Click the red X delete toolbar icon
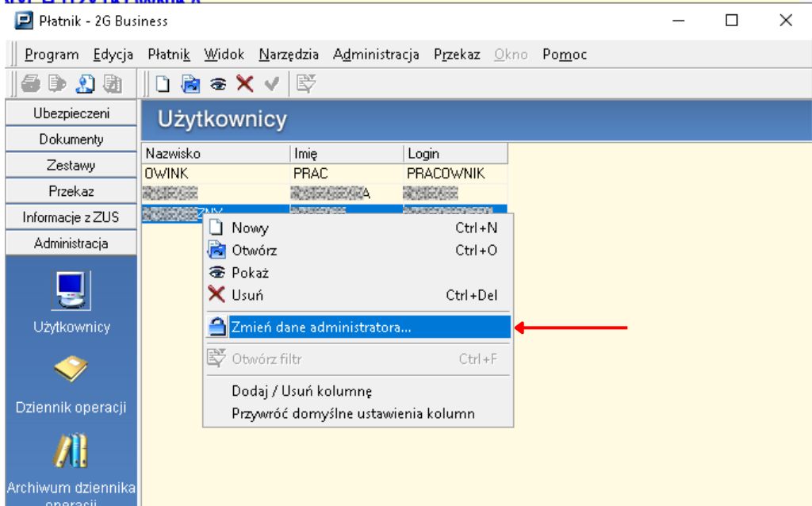Image resolution: width=812 pixels, height=506 pixels. [245, 83]
